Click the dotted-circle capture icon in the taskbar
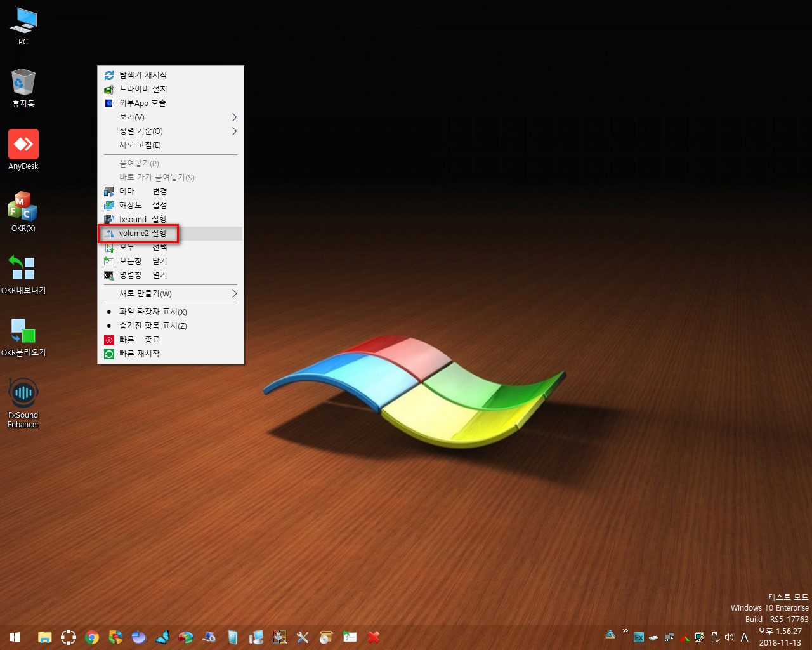Image resolution: width=812 pixels, height=650 pixels. coord(69,637)
